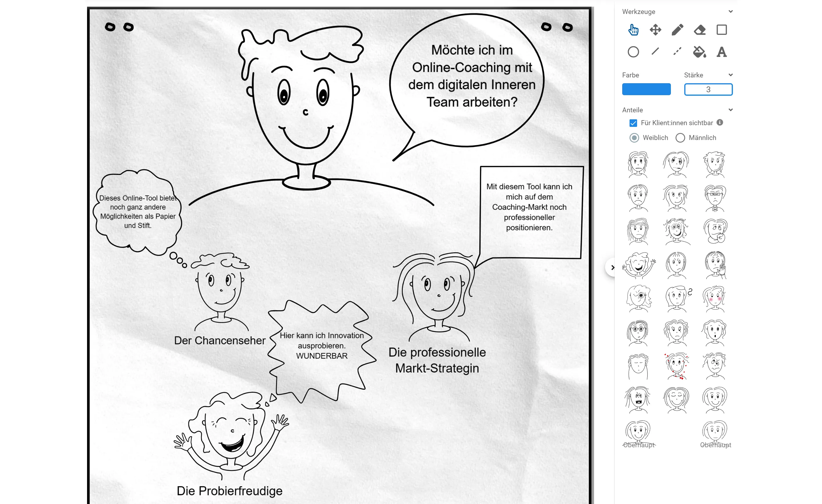Viewport: 822px width, 504px height.
Task: Pick the blushing face with pink cheeks
Action: pyautogui.click(x=715, y=299)
